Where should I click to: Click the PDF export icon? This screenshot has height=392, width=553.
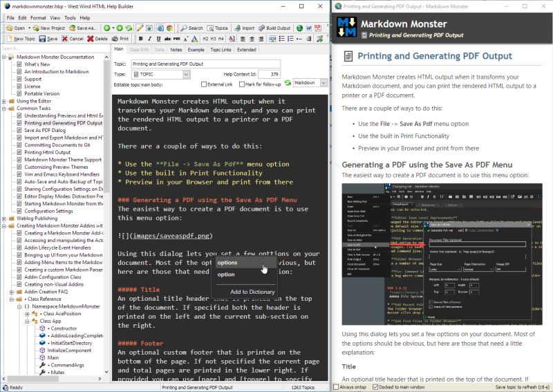tap(318, 28)
